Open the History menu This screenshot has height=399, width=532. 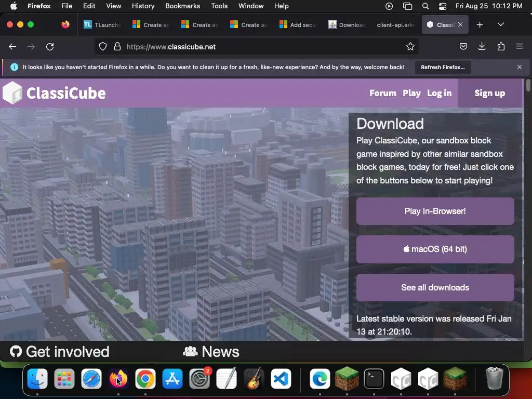pos(143,6)
